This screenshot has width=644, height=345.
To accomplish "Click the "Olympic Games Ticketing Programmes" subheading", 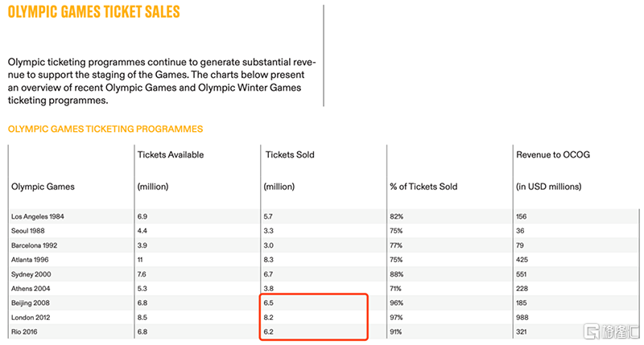I will click(105, 129).
